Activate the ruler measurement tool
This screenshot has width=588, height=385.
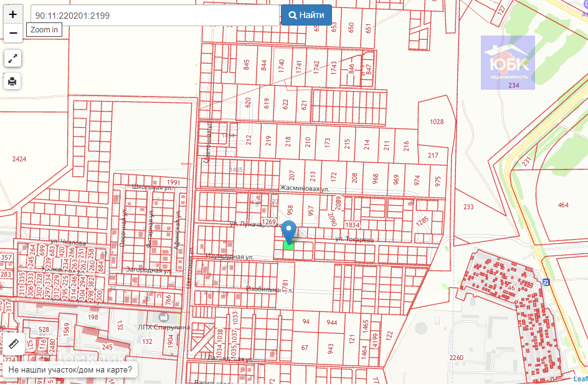click(14, 343)
